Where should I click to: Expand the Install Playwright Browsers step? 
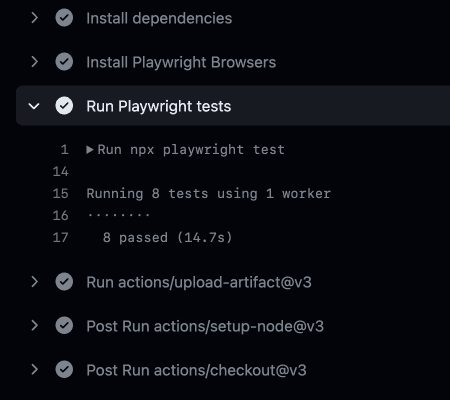[x=35, y=62]
